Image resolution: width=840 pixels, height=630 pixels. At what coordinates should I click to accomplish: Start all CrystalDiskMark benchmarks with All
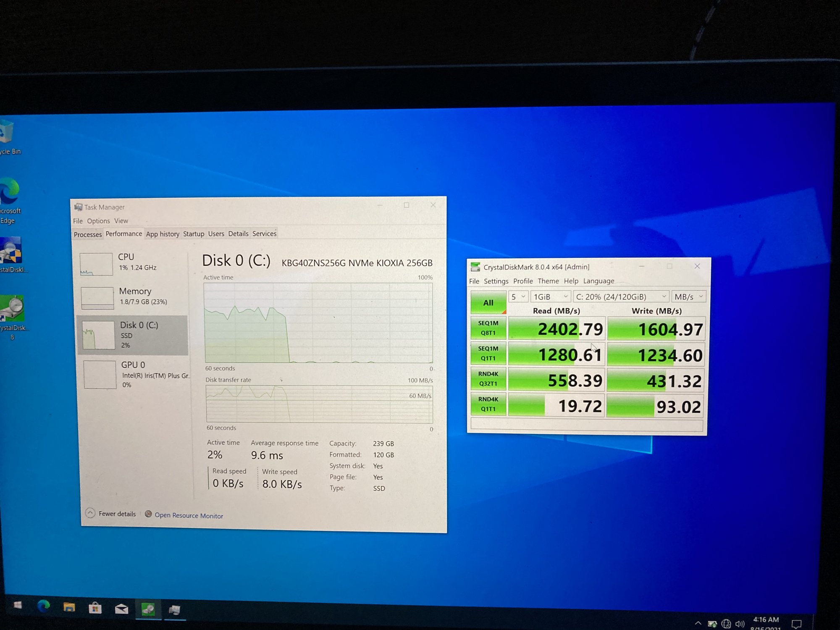488,302
